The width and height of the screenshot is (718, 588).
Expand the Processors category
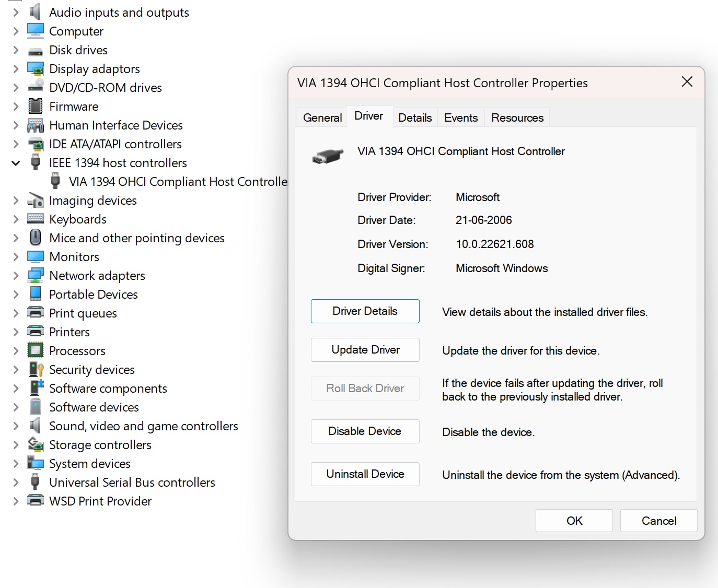[16, 351]
